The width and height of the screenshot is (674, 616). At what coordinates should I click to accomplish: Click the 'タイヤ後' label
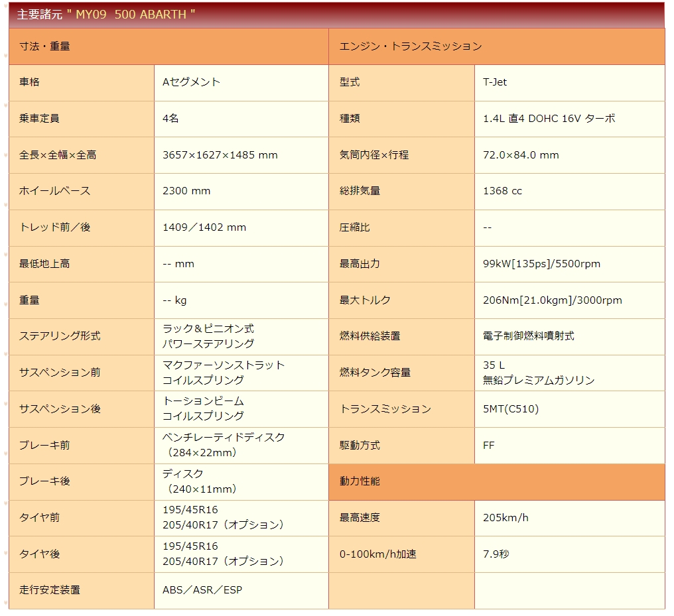pyautogui.click(x=39, y=554)
